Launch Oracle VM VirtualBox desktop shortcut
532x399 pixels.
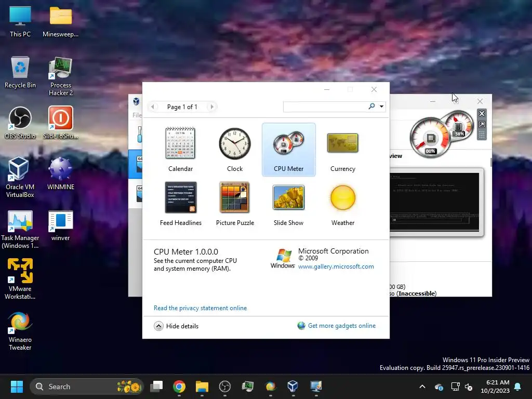pyautogui.click(x=20, y=178)
